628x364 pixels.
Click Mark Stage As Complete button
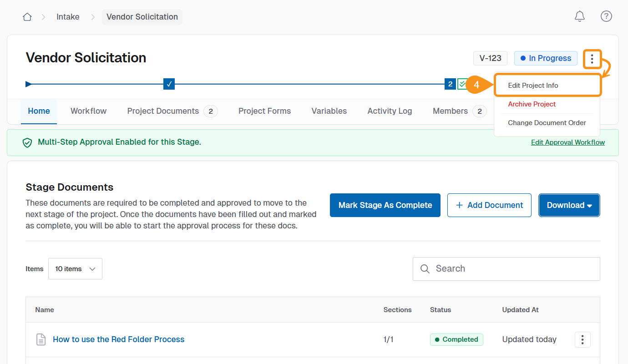point(385,205)
